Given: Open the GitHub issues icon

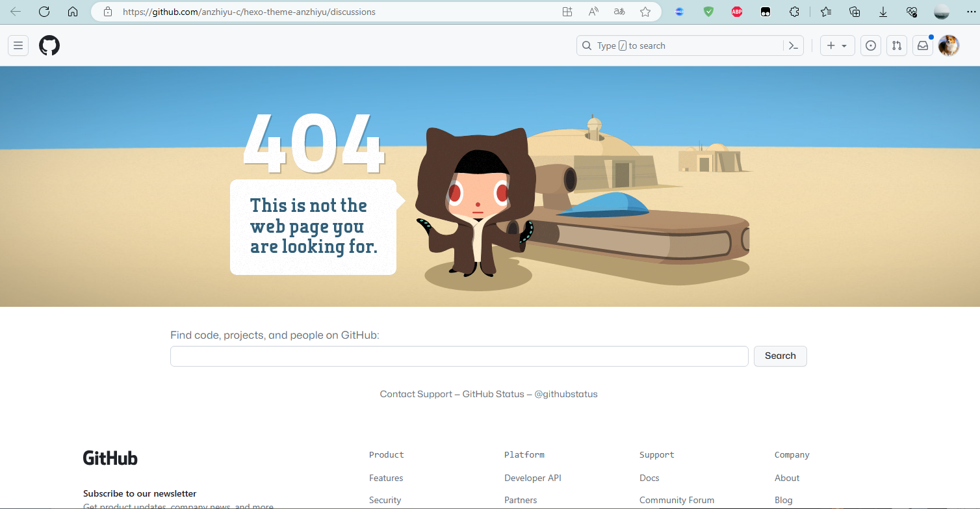Looking at the screenshot, I should point(870,46).
